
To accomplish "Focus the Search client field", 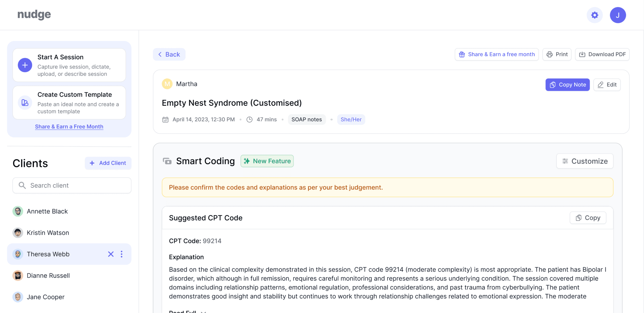I will [x=72, y=186].
